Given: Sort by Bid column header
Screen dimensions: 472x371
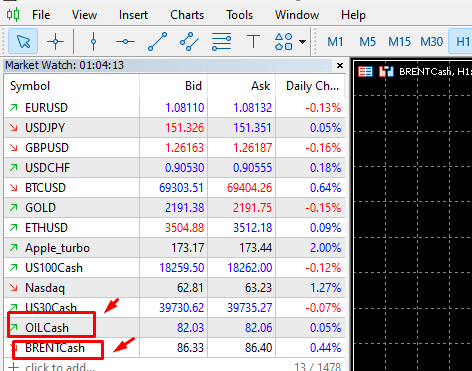Looking at the screenshot, I should [x=174, y=86].
